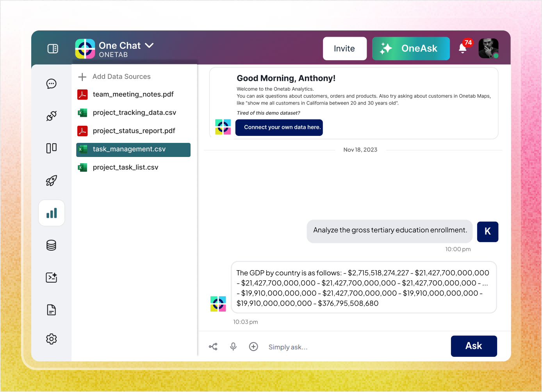Click the Onetab logo in welcome card
Screen dimensions: 542x392
coord(223,127)
